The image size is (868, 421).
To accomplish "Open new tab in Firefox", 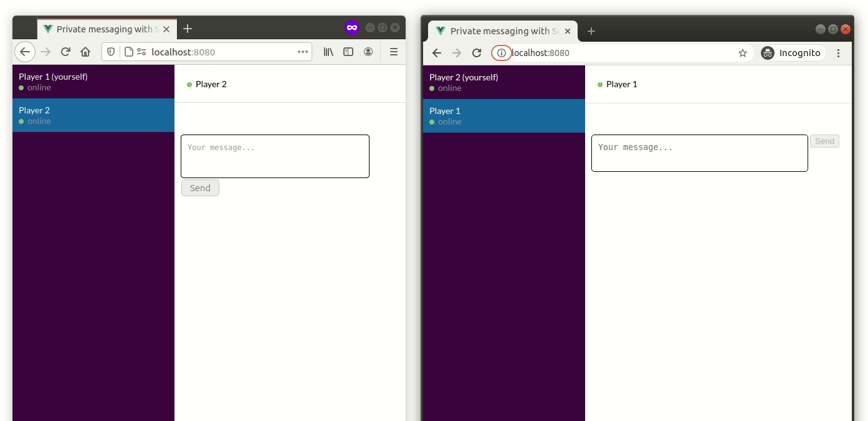I will pyautogui.click(x=188, y=29).
